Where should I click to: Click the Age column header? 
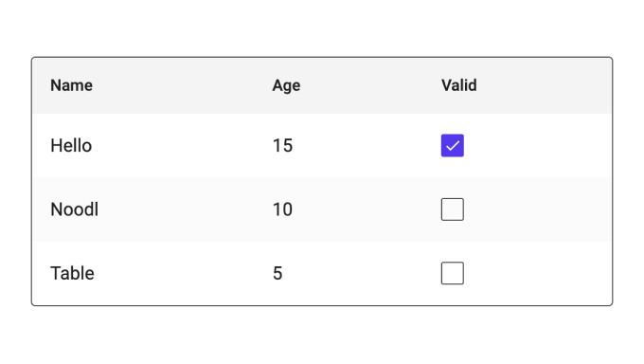click(x=286, y=85)
